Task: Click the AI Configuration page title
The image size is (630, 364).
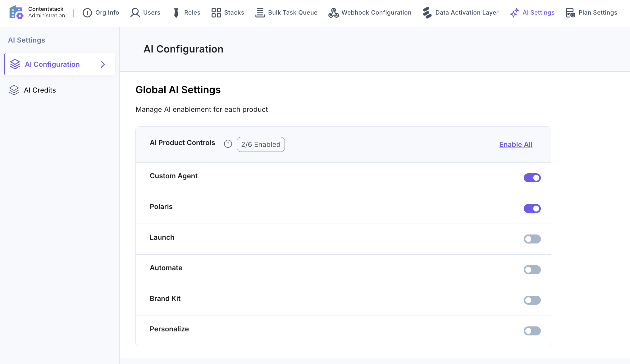Action: click(183, 49)
